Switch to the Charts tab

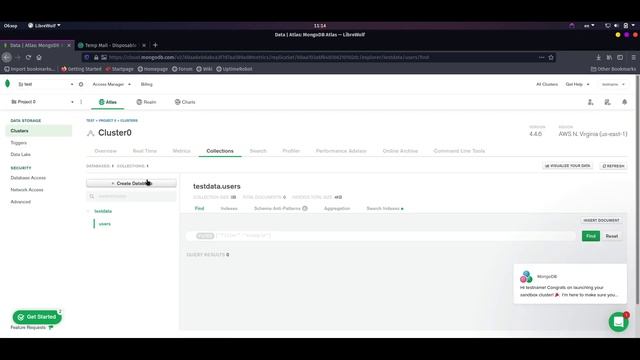pyautogui.click(x=185, y=102)
